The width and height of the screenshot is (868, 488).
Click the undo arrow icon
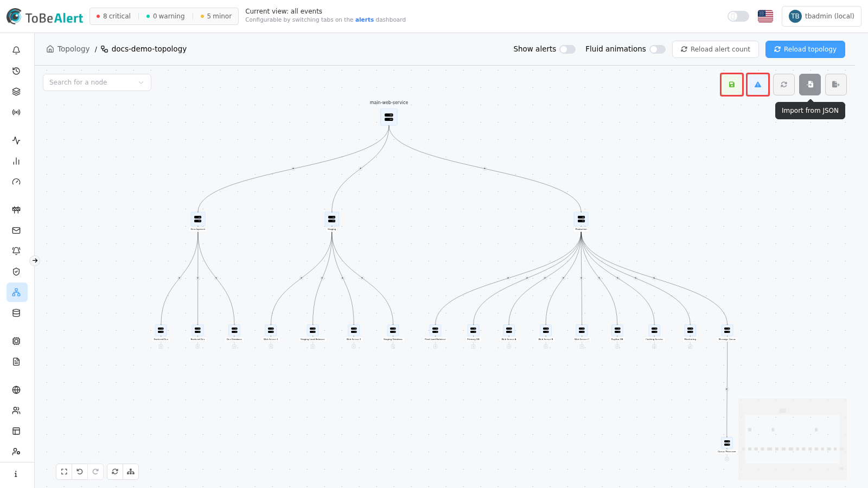click(80, 472)
